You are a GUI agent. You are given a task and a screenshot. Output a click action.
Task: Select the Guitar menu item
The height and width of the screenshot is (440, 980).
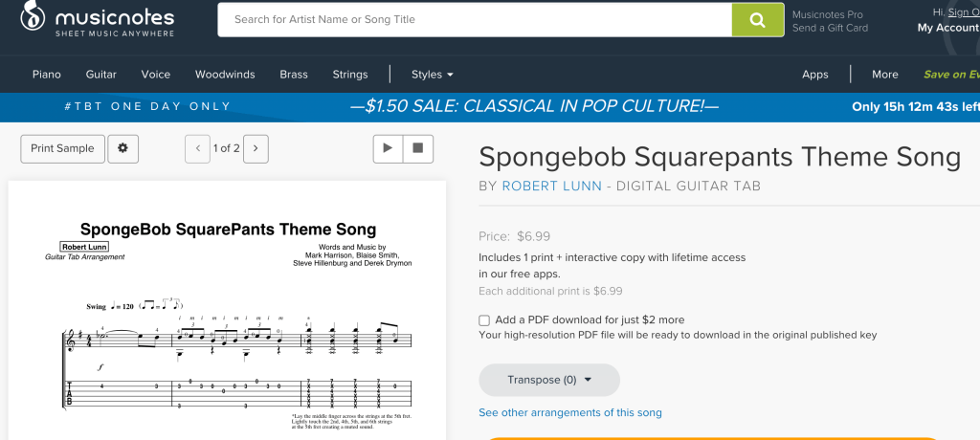(101, 75)
